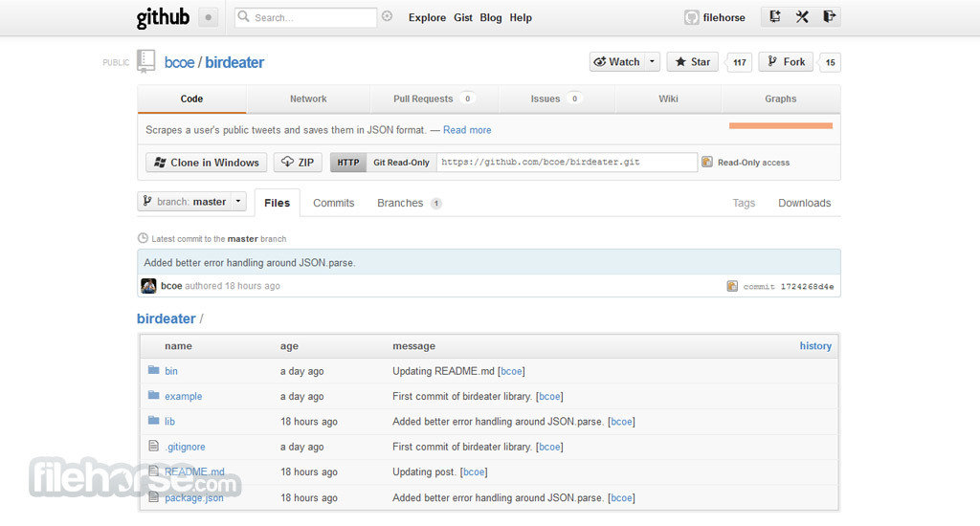
Task: Open the Tags subtab
Action: (744, 203)
